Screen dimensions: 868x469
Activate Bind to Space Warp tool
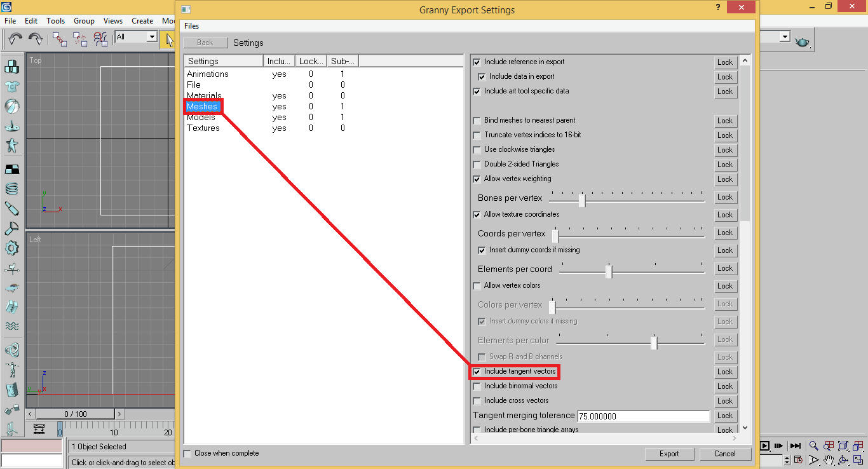click(100, 39)
